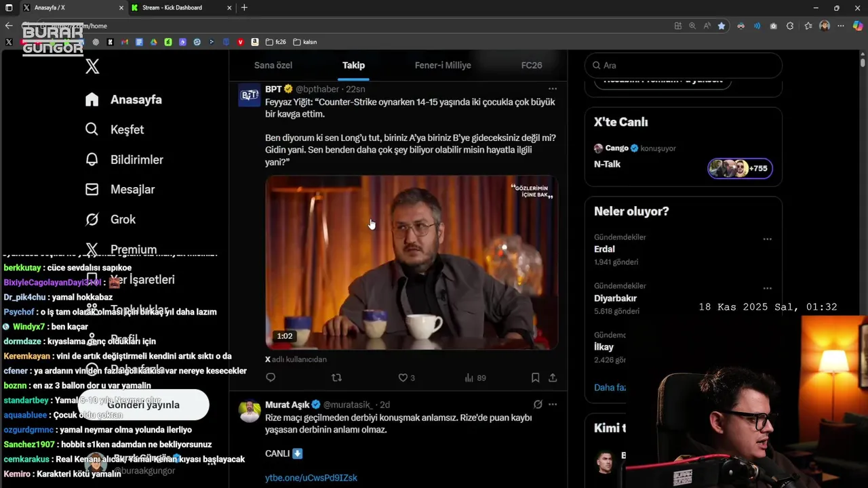
Task: Open the Google Drive bookmark
Action: click(154, 42)
